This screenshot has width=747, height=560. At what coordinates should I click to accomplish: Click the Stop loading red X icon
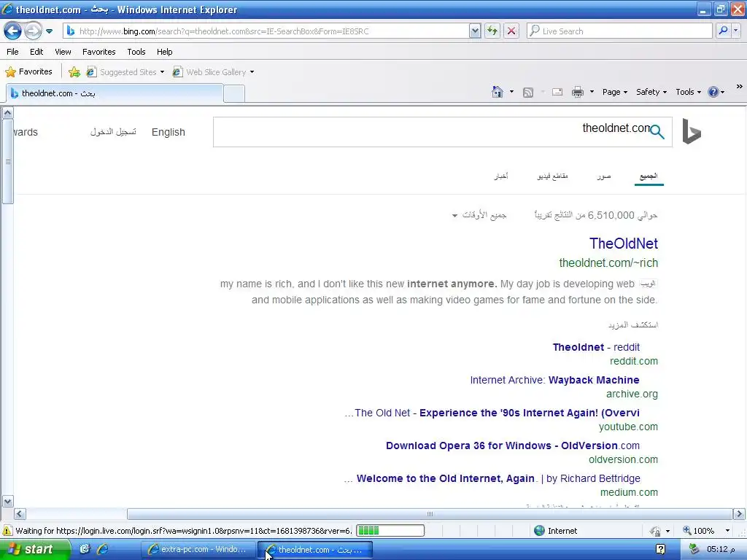coord(511,31)
